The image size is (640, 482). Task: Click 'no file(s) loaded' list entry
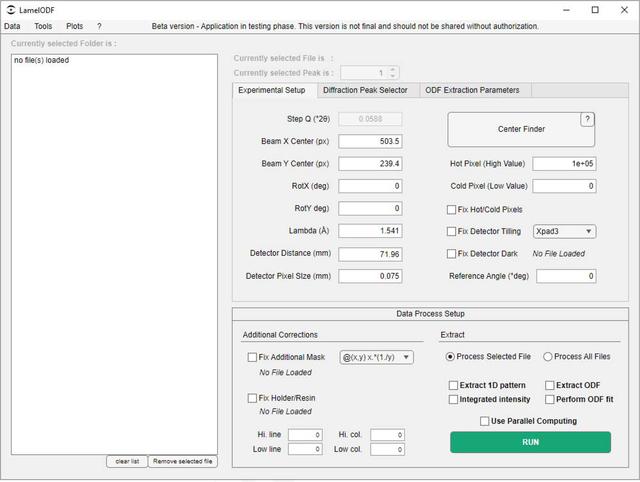coord(42,60)
